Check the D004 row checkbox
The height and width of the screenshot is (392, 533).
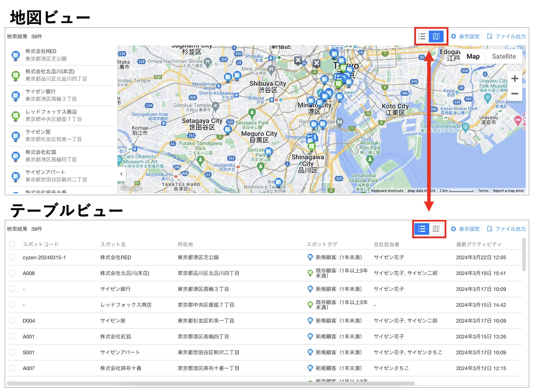(12, 320)
